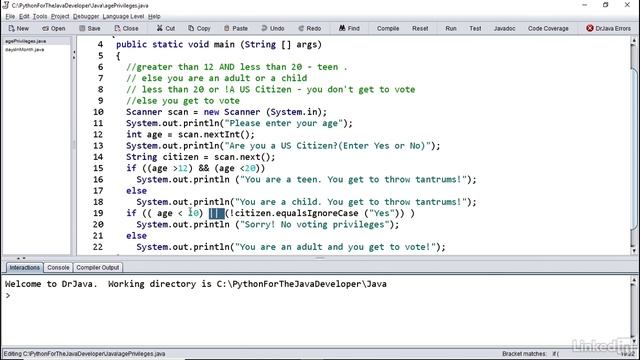Click the highlighted || operator on line 19
Screen dimensions: 640x360
click(216, 213)
